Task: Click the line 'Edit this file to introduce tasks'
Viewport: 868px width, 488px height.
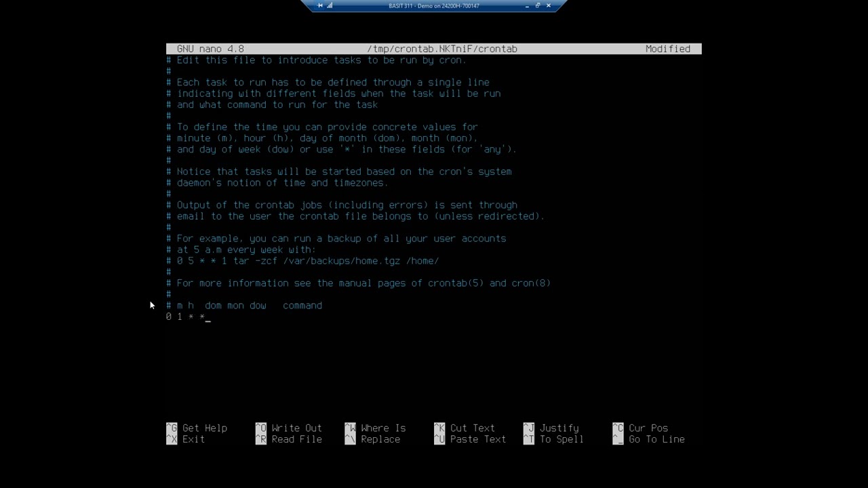Action: [x=317, y=60]
